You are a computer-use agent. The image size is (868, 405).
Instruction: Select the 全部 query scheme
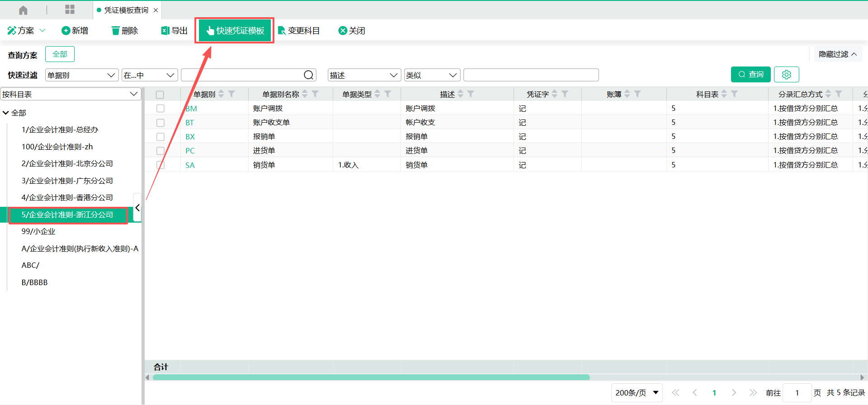[60, 54]
